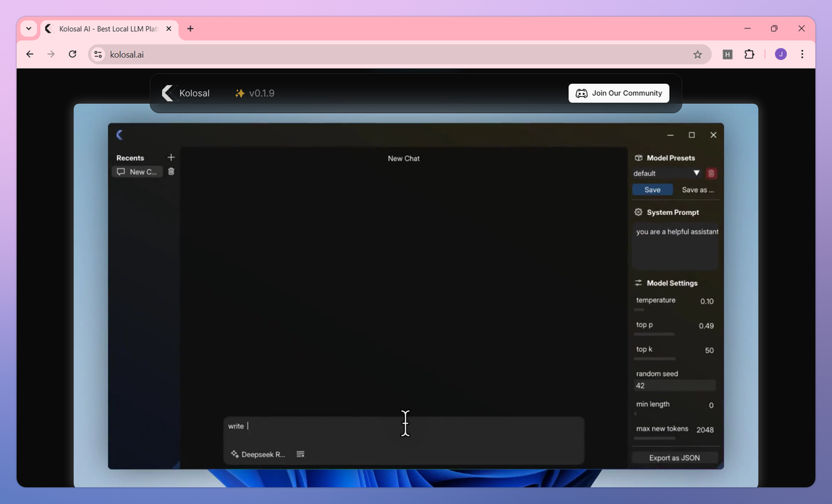Go back in Chrome browser
This screenshot has width=832, height=504.
(x=29, y=54)
